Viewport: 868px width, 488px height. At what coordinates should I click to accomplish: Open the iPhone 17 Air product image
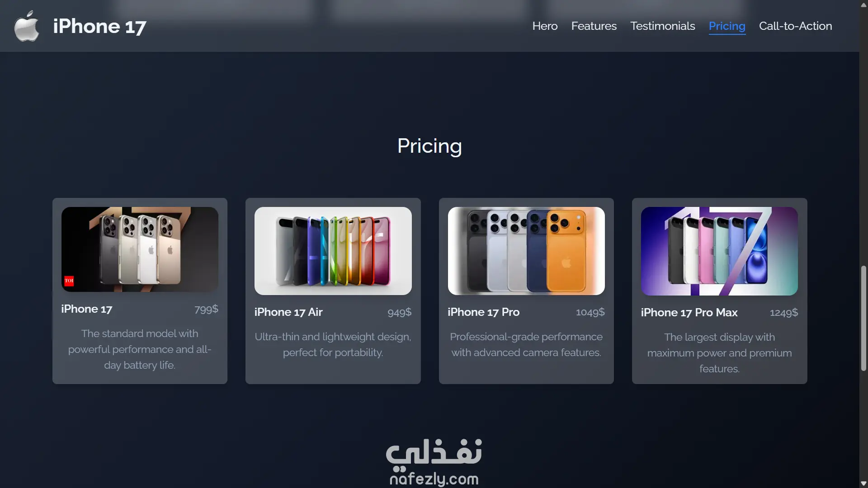pyautogui.click(x=333, y=251)
